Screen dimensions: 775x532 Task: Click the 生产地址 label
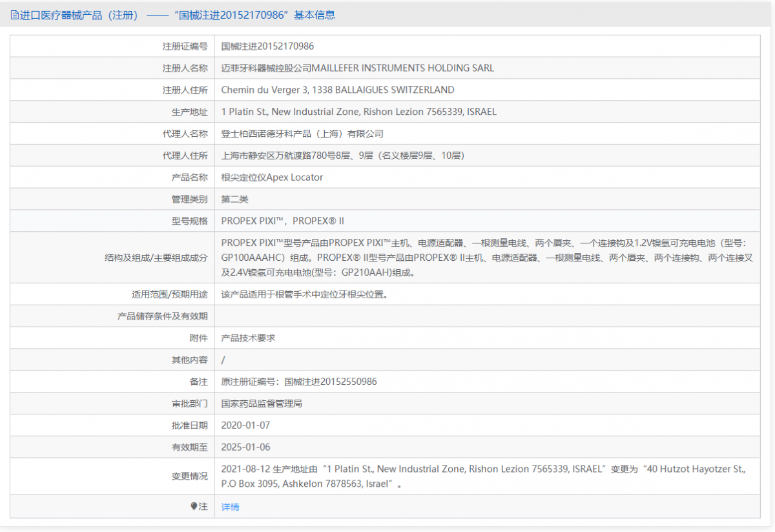click(x=190, y=112)
